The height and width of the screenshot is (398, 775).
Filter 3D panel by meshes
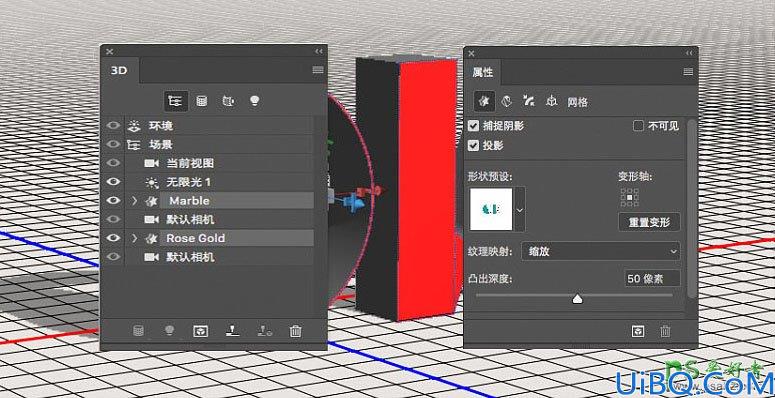(x=202, y=101)
